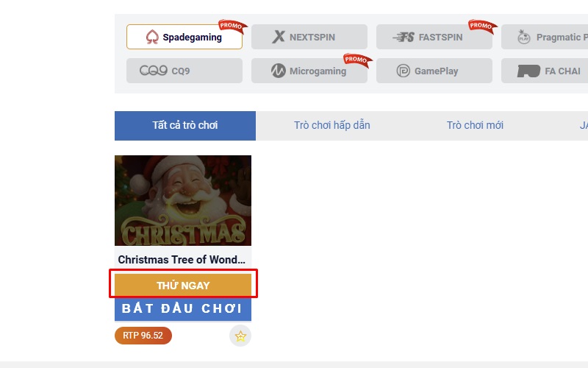Select the GamePlay provider

coord(434,71)
